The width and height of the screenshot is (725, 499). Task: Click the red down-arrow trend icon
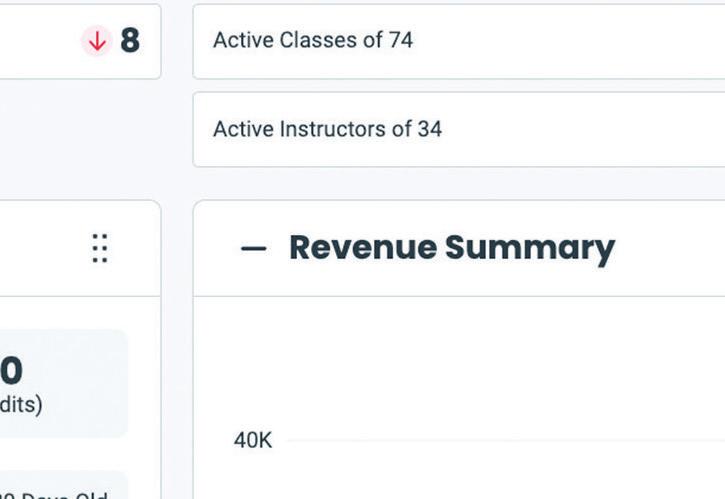tap(96, 41)
